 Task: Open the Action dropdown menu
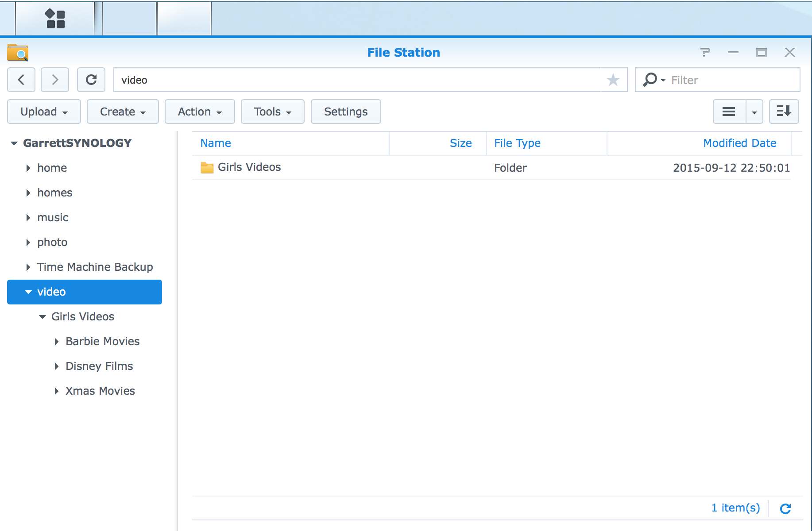(200, 112)
